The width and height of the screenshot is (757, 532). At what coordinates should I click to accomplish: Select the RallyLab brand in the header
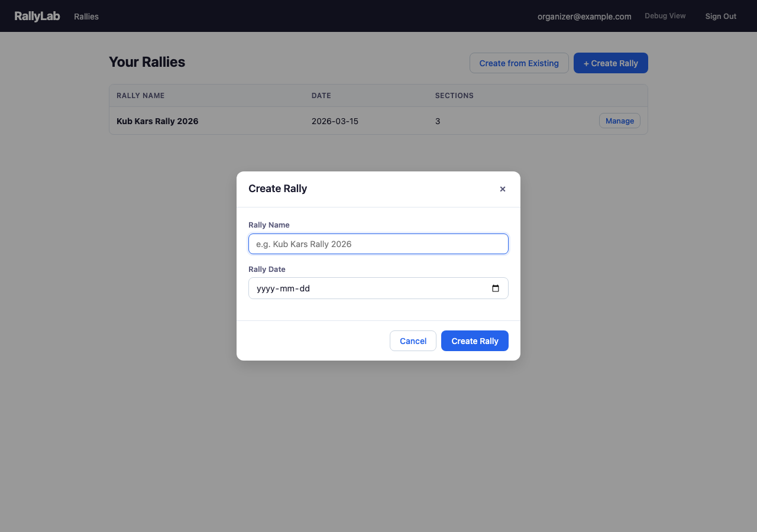tap(37, 16)
